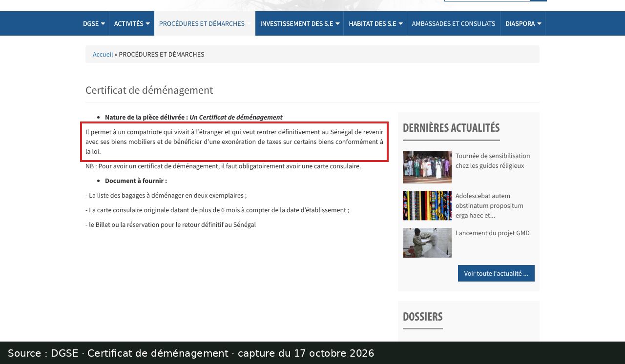Image resolution: width=625 pixels, height=364 pixels.
Task: Expand the ACTIVITÉS dropdown arrow
Action: [148, 23]
